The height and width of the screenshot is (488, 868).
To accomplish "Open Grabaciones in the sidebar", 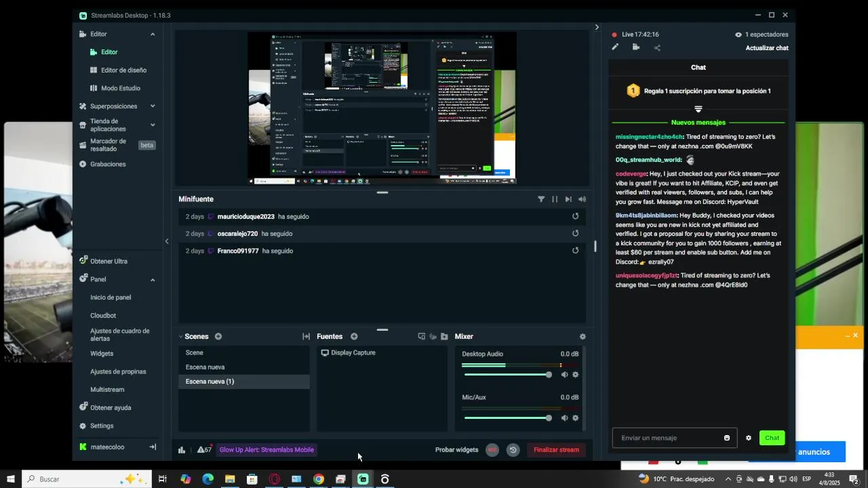I will tap(108, 164).
